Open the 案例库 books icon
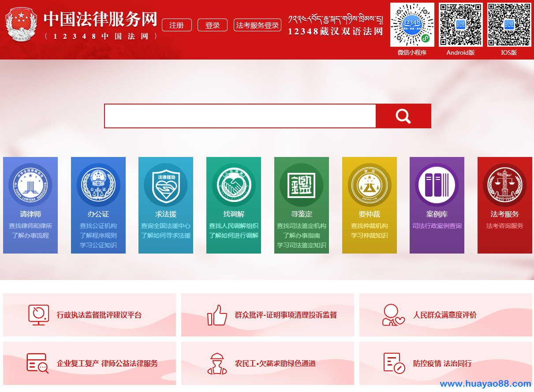534x392 pixels. coord(437,185)
